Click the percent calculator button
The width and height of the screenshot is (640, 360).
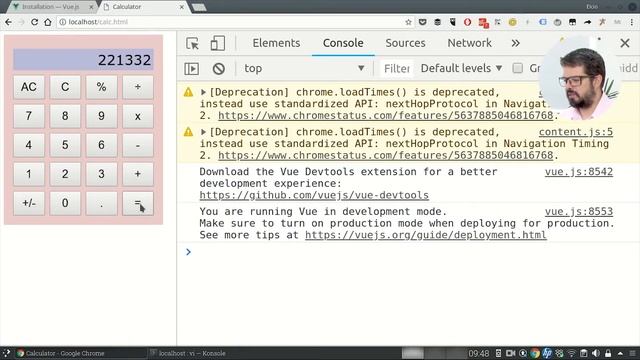pyautogui.click(x=101, y=87)
